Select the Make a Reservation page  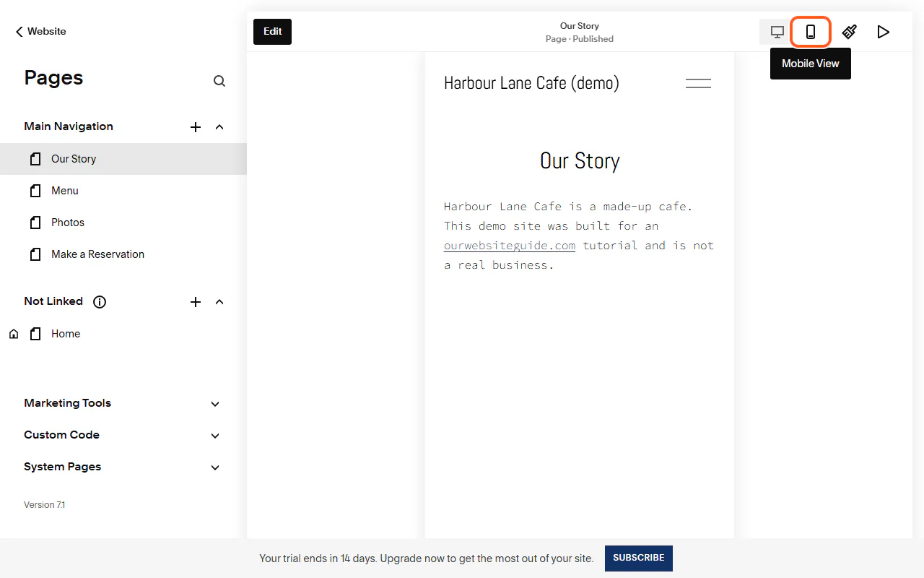coord(123,254)
